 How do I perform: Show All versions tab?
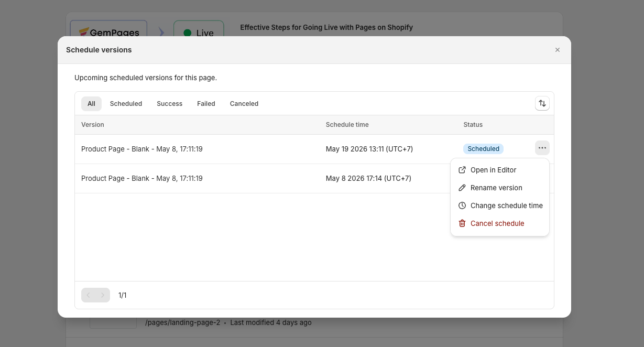coord(91,104)
